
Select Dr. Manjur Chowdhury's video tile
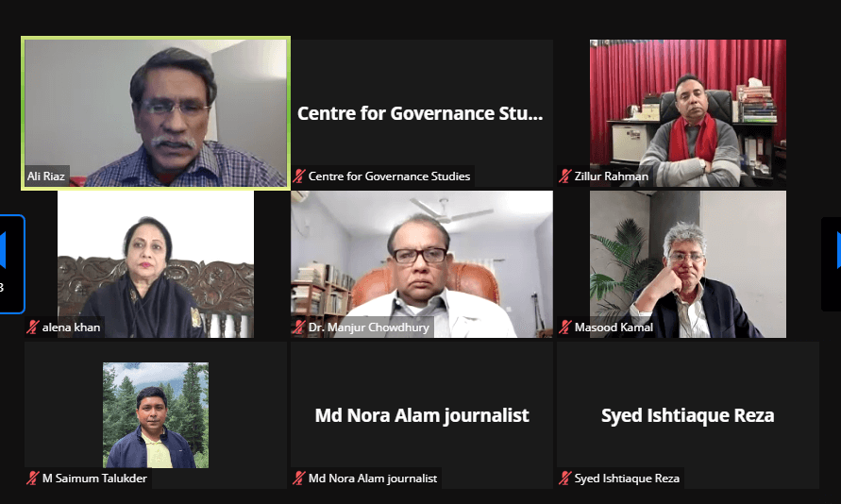coord(422,264)
